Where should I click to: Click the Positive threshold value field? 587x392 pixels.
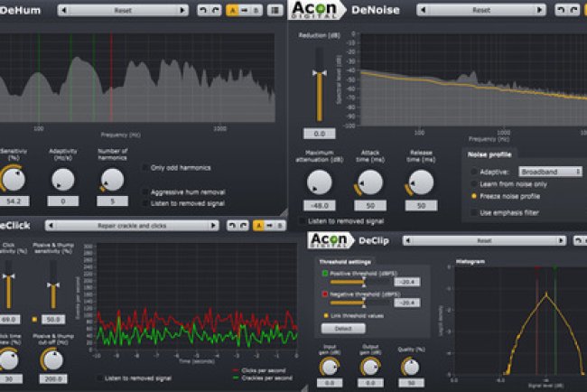pos(407,282)
